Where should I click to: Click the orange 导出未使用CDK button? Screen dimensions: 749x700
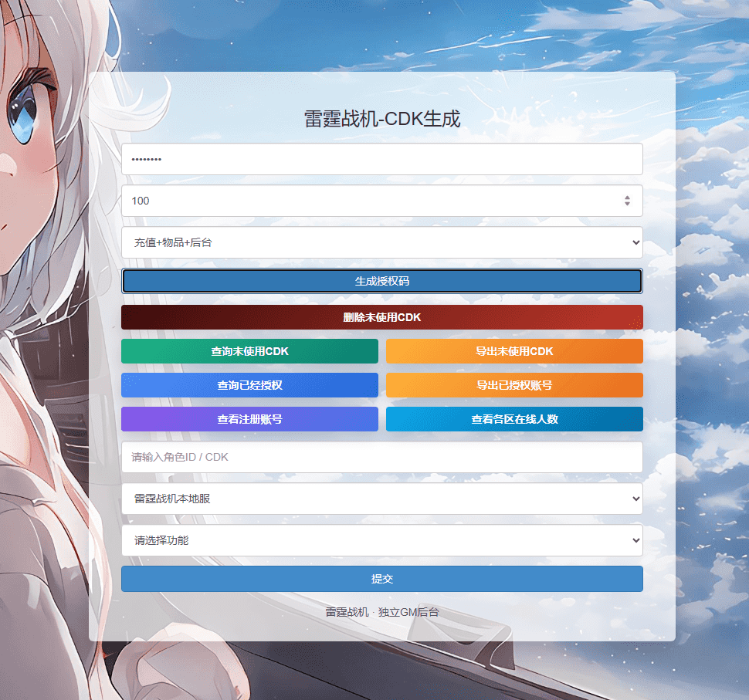pyautogui.click(x=514, y=351)
